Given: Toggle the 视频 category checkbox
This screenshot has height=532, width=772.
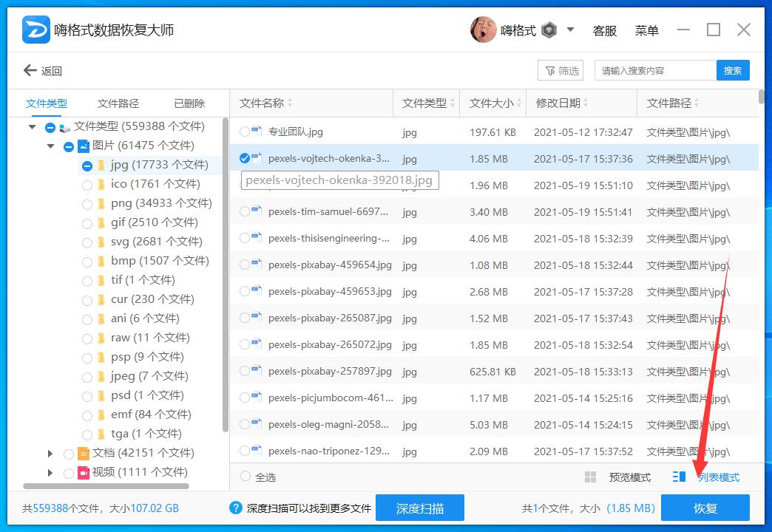Looking at the screenshot, I should tap(69, 473).
